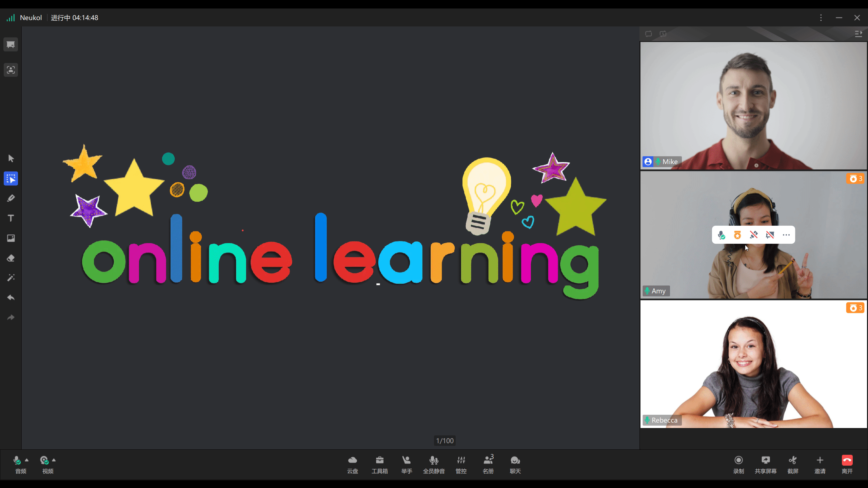Viewport: 868px width, 488px height.
Task: Click Amy's trophy count badge
Action: click(855, 179)
